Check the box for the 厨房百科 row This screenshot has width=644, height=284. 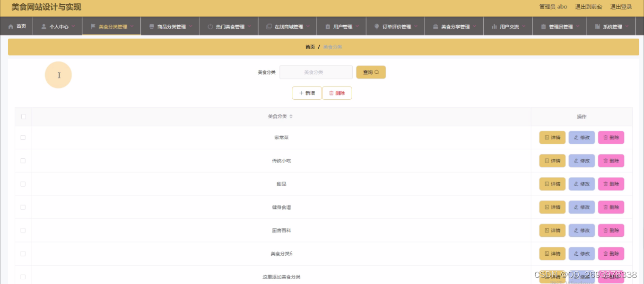pos(23,230)
